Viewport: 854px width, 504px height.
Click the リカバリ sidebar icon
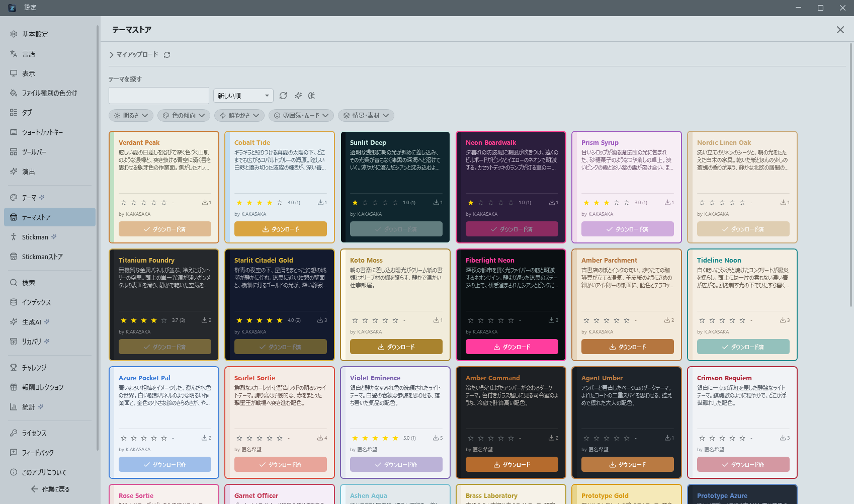tap(14, 342)
